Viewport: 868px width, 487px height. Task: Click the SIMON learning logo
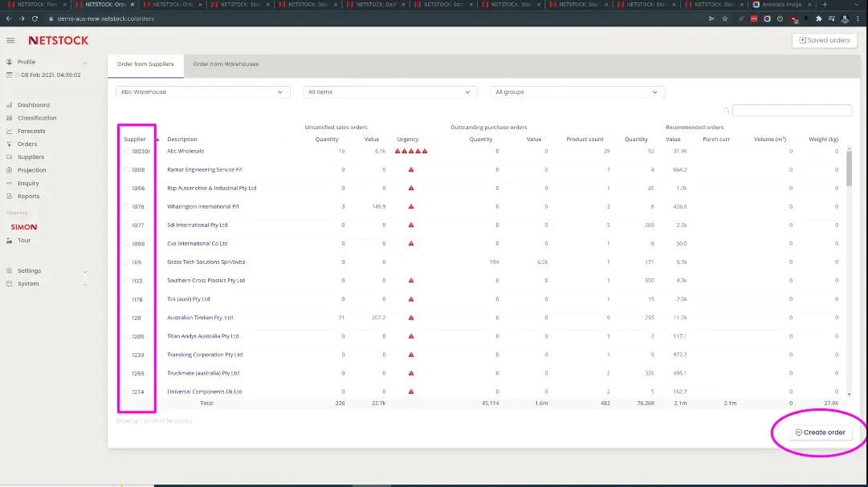pyautogui.click(x=24, y=227)
